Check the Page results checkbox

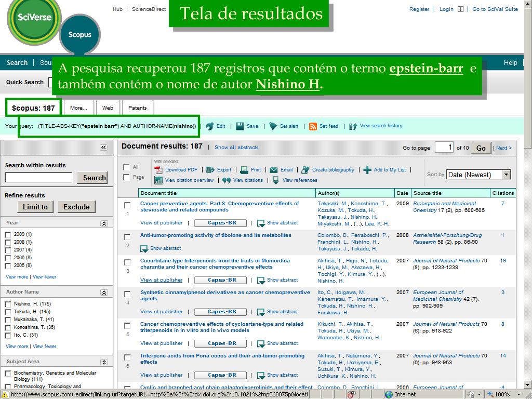[126, 177]
